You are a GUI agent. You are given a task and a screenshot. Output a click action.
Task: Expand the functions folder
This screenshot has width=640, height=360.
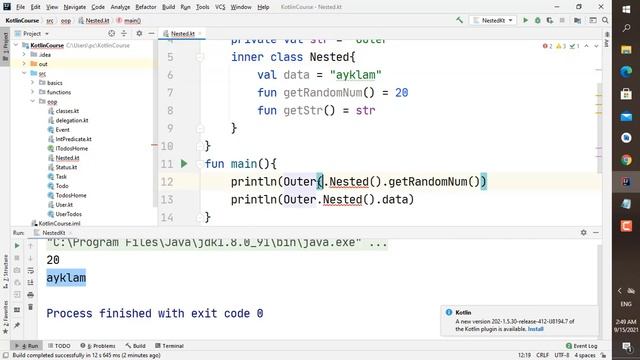point(33,92)
